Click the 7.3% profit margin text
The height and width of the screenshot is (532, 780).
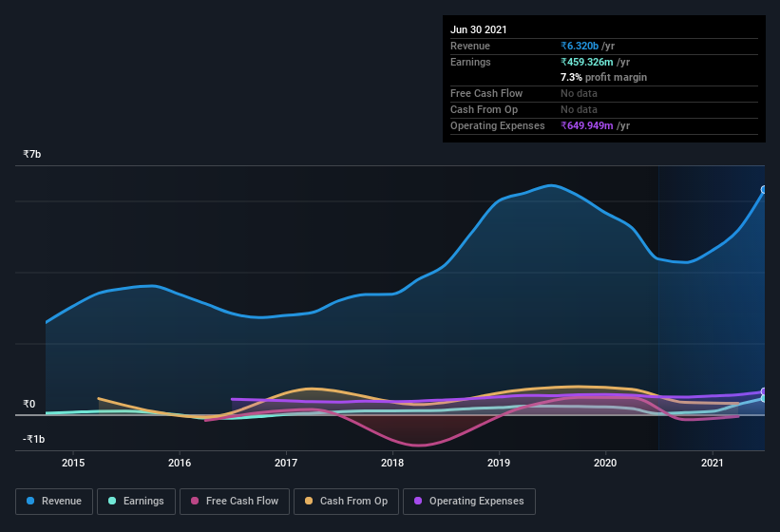point(603,77)
